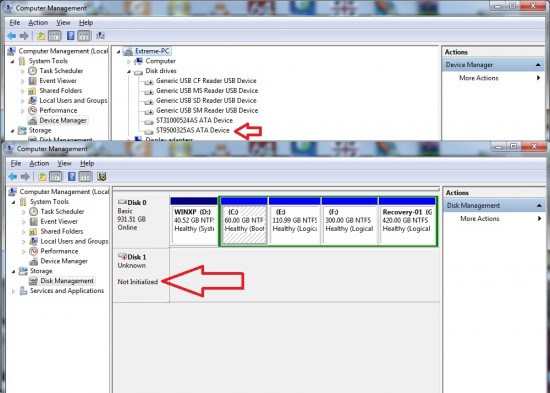This screenshot has width=550, height=393.
Task: Select WINXP (D:) partition
Action: [x=194, y=221]
